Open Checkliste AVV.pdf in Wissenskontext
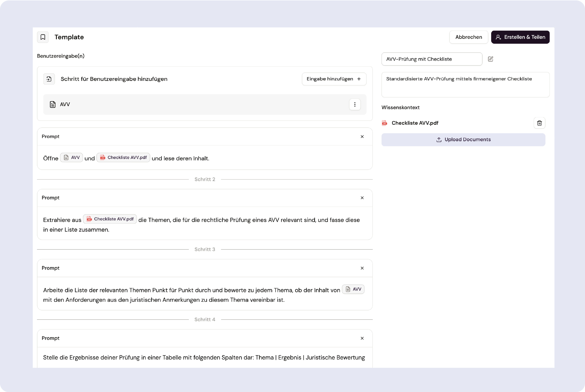Image resolution: width=585 pixels, height=392 pixels. tap(415, 123)
